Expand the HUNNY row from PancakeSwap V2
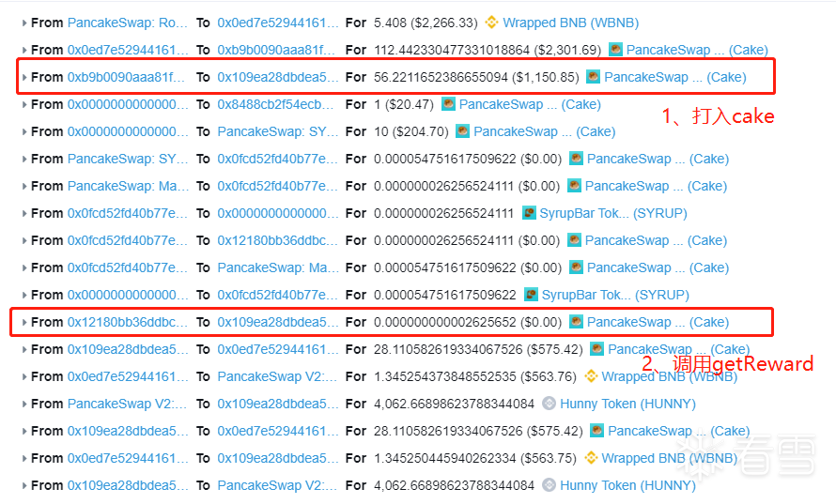This screenshot has width=836, height=504. pos(24,404)
